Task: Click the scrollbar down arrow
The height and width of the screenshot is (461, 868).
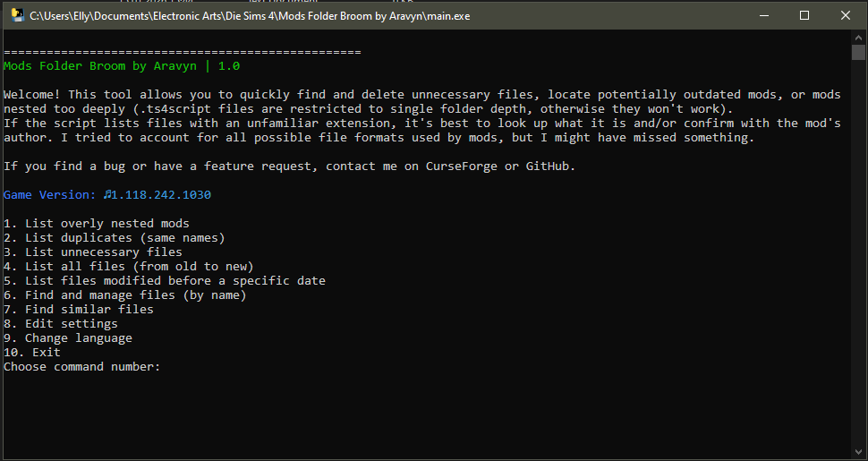Action: pos(859,453)
